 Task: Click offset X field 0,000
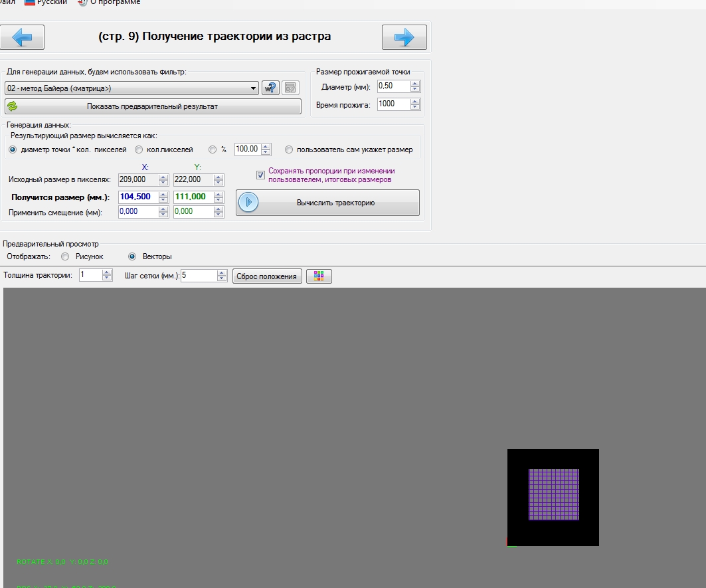(138, 212)
